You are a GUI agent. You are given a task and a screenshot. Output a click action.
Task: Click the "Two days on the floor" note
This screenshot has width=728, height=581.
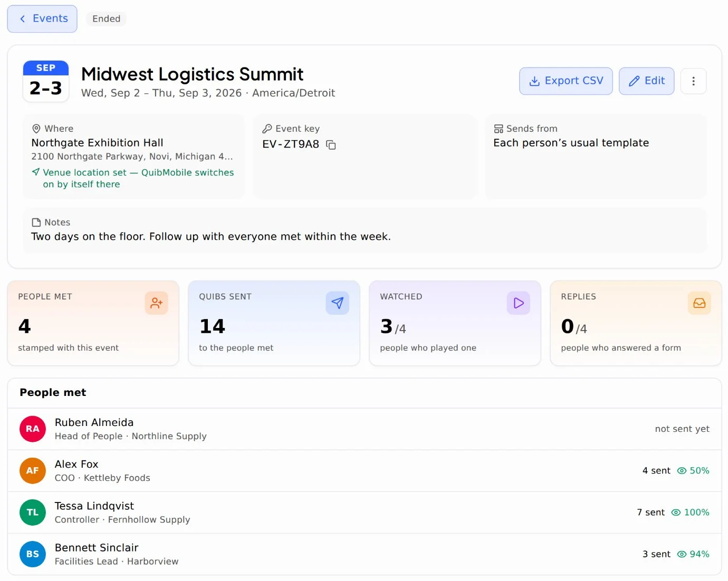point(211,237)
